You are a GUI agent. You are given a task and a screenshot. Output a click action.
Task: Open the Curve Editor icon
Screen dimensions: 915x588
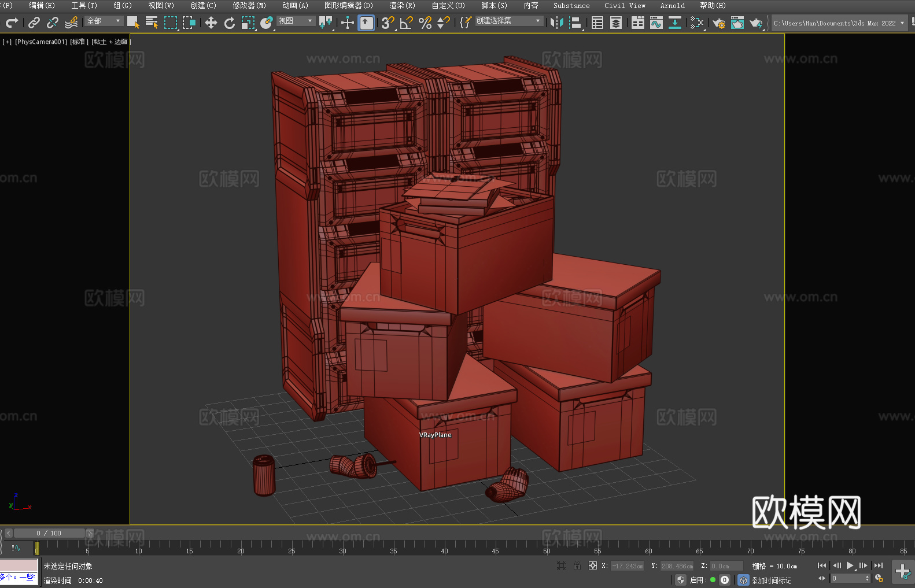click(656, 23)
